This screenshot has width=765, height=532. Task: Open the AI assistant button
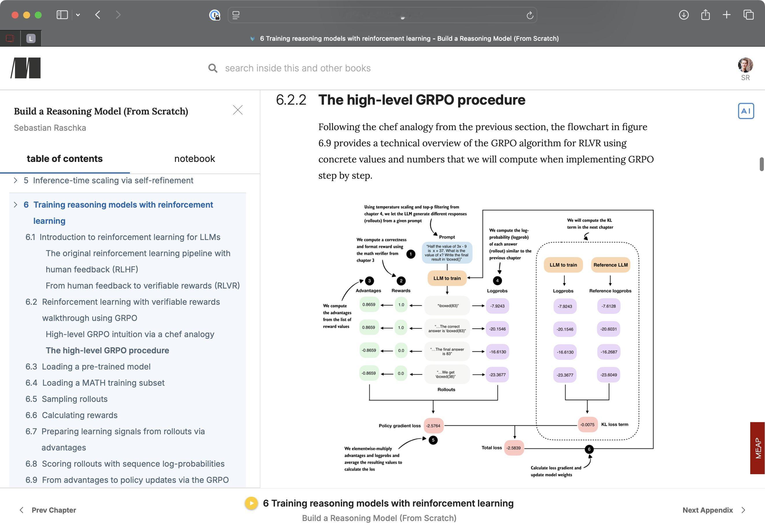point(746,111)
